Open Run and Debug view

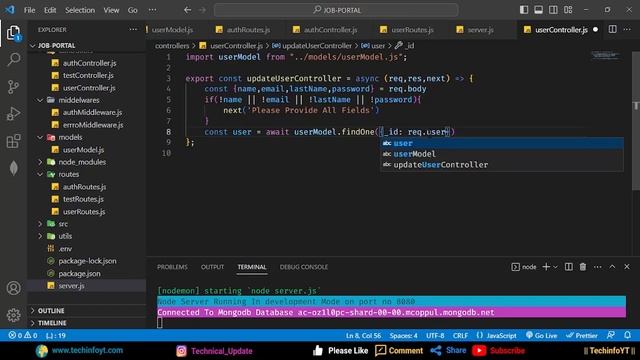pyautogui.click(x=13, y=114)
